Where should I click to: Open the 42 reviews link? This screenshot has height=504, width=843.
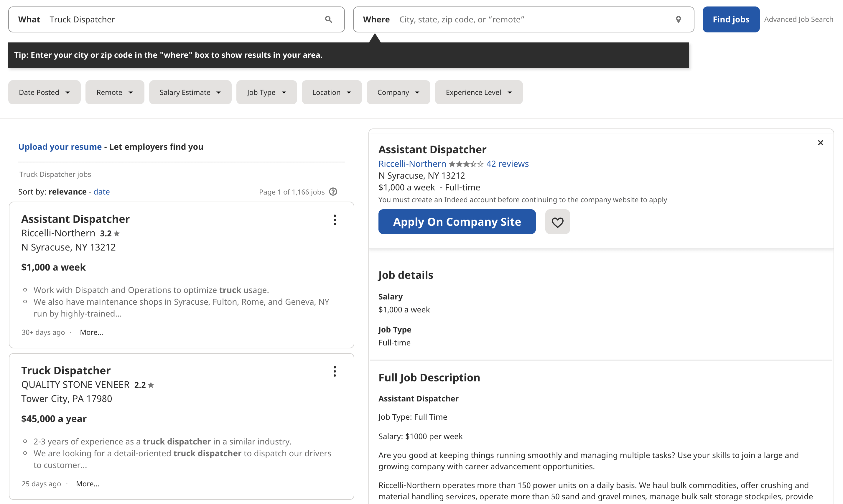[x=508, y=164]
